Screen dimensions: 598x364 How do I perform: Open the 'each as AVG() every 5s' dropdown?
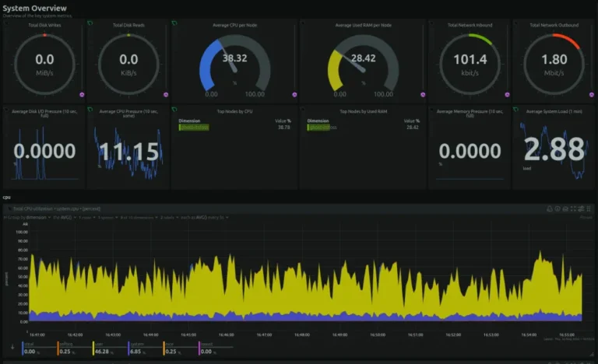pos(192,218)
